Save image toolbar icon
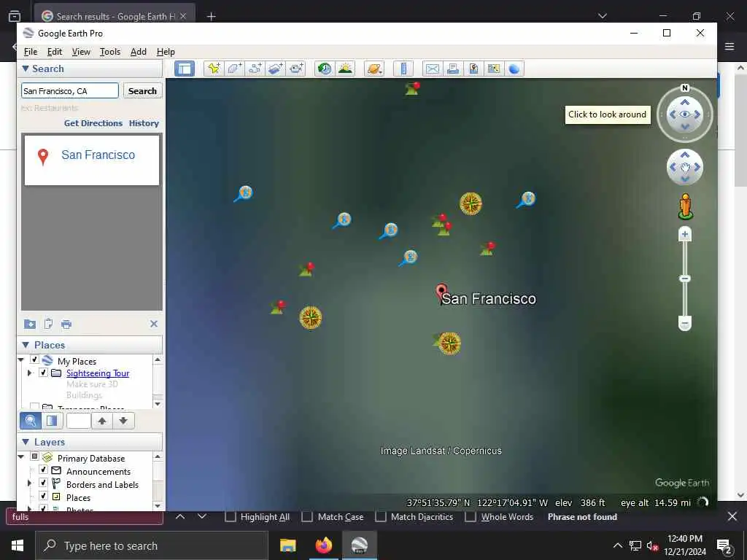 pyautogui.click(x=473, y=69)
